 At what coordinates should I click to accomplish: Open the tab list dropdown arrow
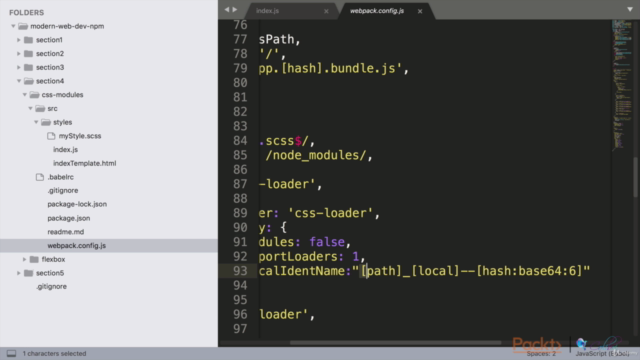[630, 9]
